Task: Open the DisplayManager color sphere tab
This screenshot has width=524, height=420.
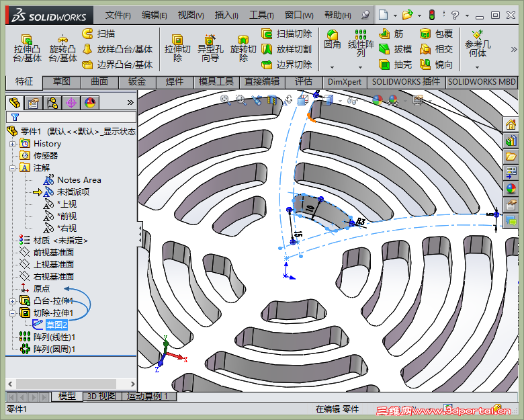Action: [90, 103]
